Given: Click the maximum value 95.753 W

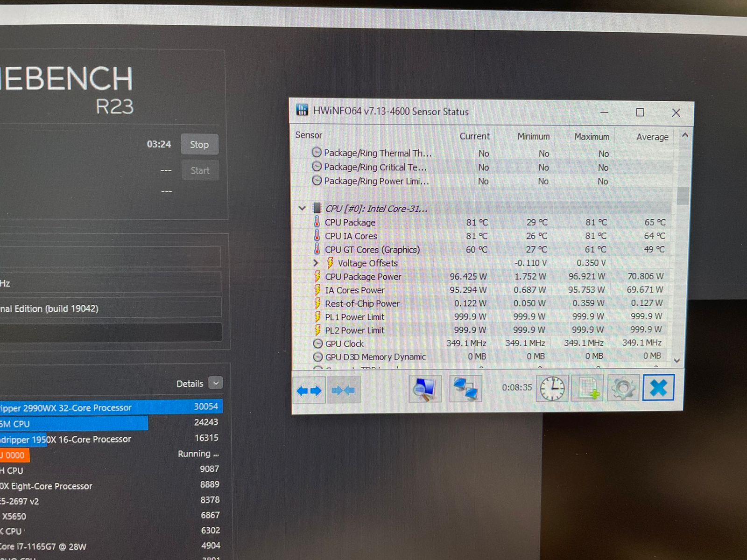Looking at the screenshot, I should [586, 289].
